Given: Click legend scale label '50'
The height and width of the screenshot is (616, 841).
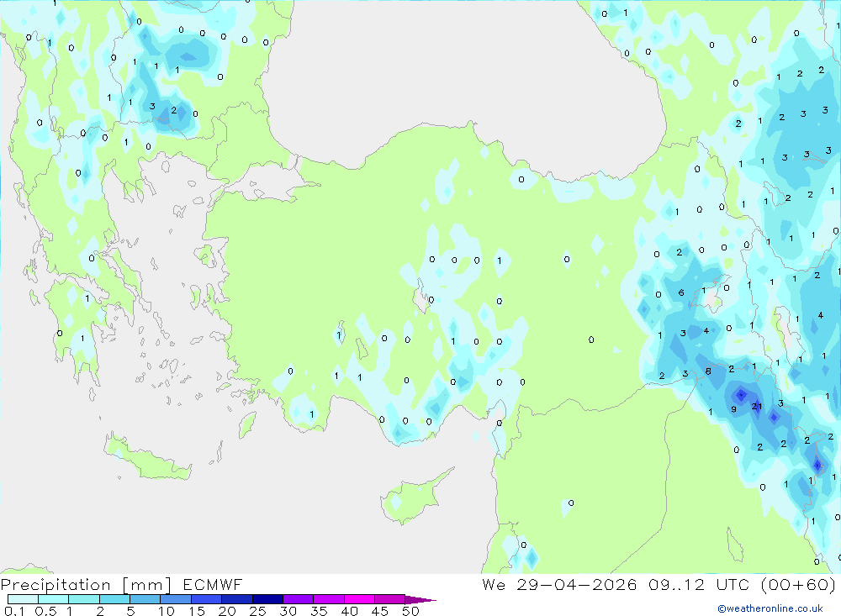Looking at the screenshot, I should [x=411, y=611].
